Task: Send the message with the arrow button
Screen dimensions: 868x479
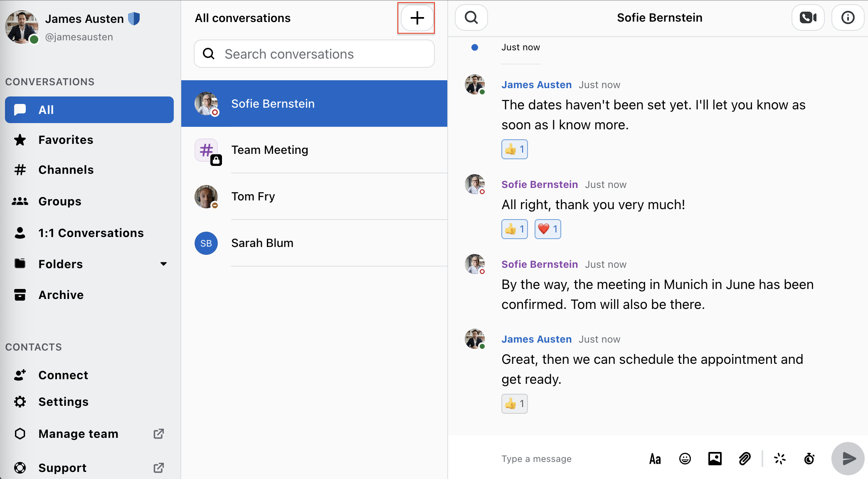Action: [848, 459]
